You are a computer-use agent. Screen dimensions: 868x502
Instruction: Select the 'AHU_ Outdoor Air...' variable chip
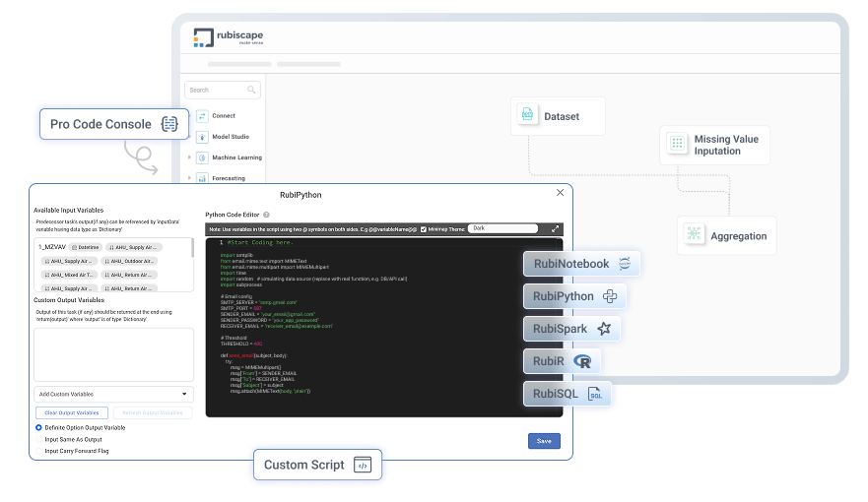131,261
